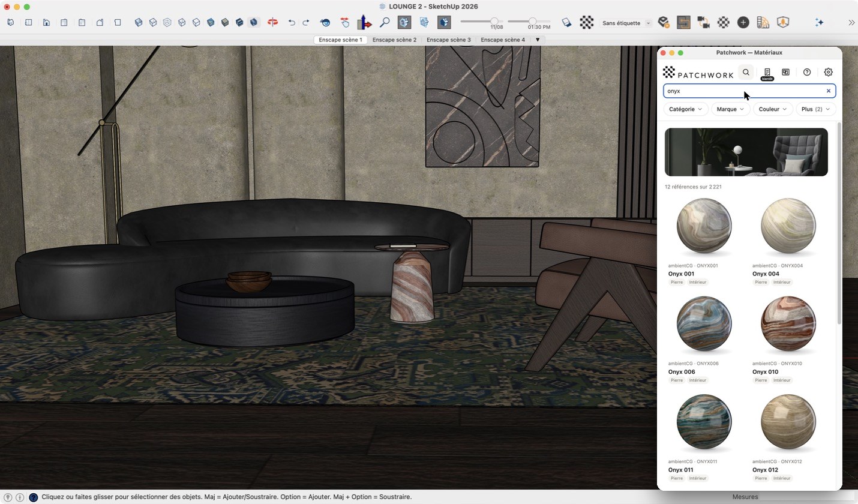Select the Onyx 011 material sphere
858x504 pixels.
[704, 422]
